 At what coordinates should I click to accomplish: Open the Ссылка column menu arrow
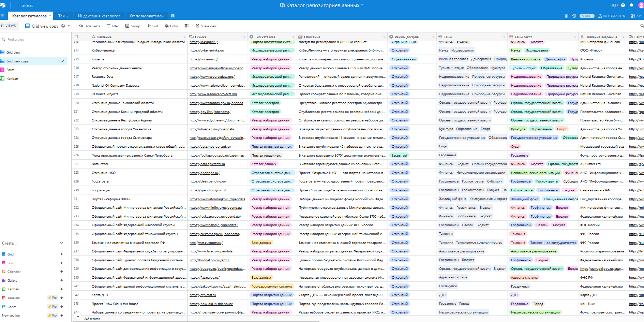[244, 37]
